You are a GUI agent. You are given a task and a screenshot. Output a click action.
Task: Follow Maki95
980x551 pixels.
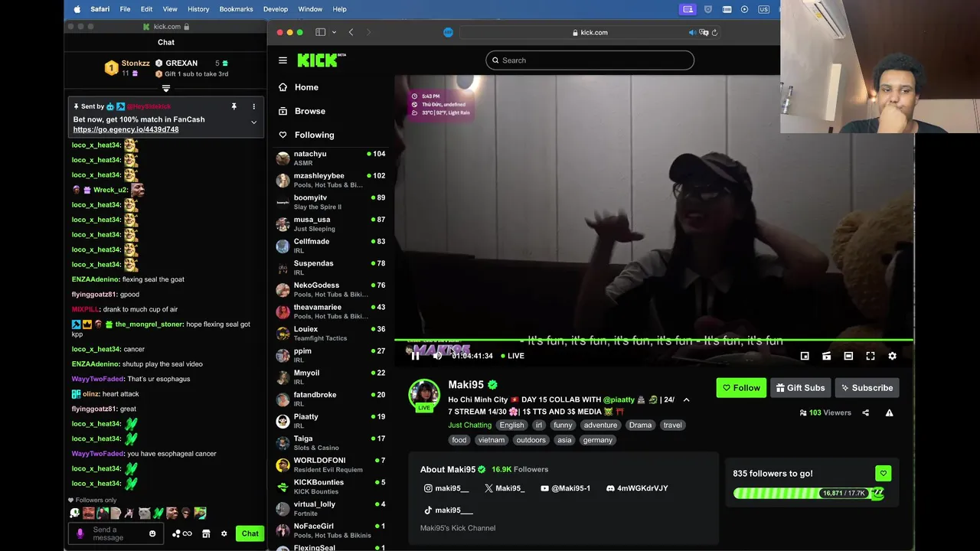click(x=741, y=388)
